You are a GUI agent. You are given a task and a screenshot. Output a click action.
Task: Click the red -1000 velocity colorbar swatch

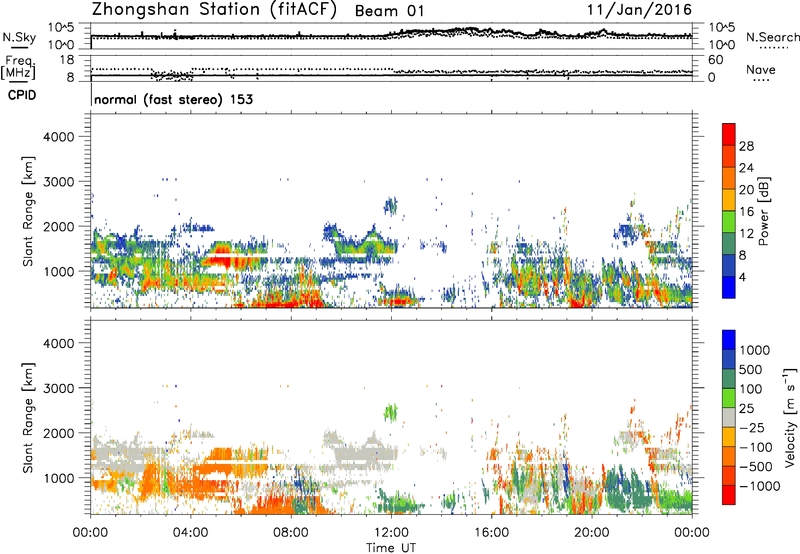point(729,495)
